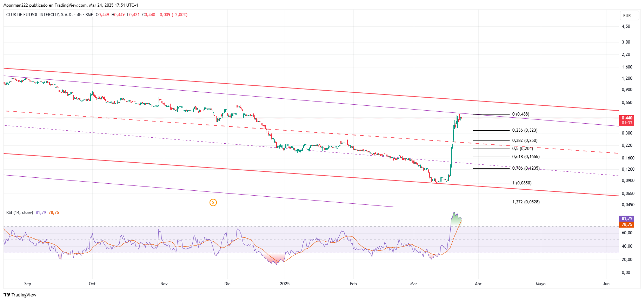Image resolution: width=644 pixels, height=301 pixels.
Task: Click the RSI (14, close) indicator title
Action: [20, 212]
